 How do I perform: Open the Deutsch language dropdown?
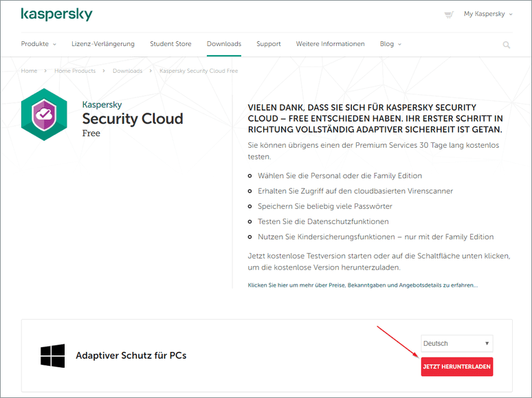(456, 343)
